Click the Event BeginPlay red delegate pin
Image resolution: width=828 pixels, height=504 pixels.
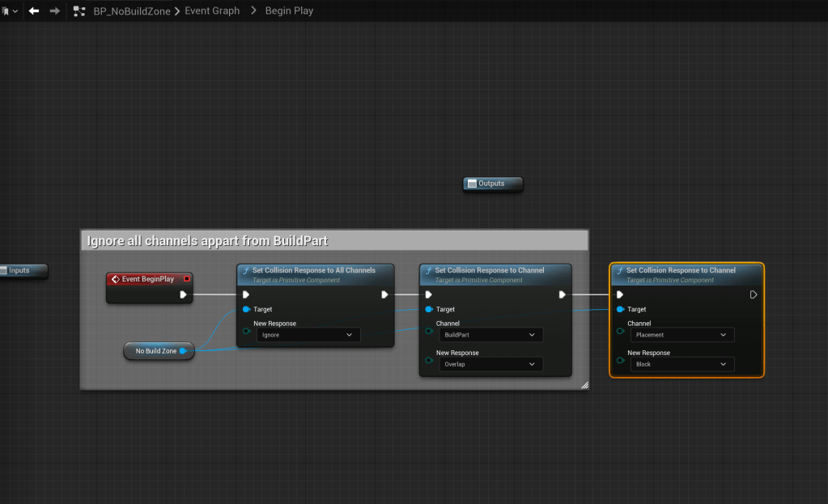click(187, 279)
